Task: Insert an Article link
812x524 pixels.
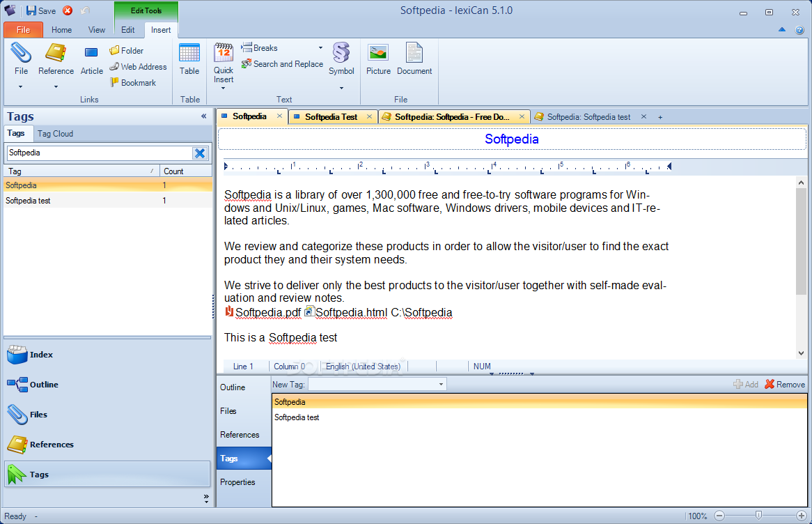Action: coord(92,60)
